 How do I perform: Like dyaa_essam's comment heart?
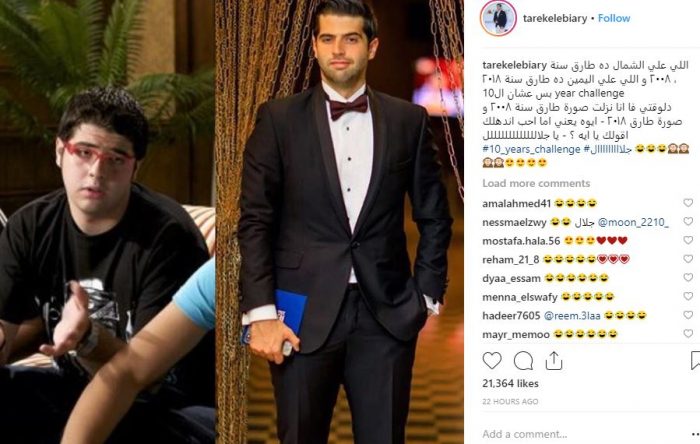(x=688, y=278)
